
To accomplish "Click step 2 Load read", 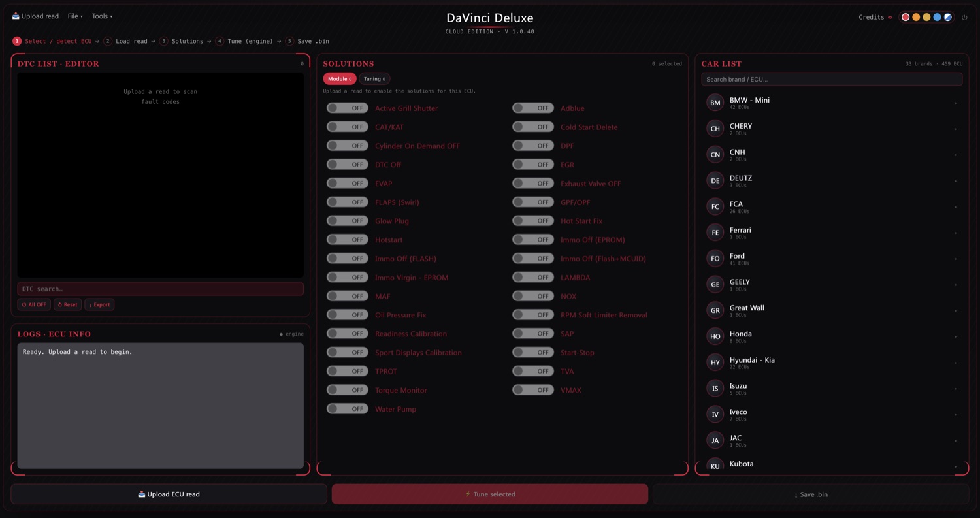I will pos(125,41).
